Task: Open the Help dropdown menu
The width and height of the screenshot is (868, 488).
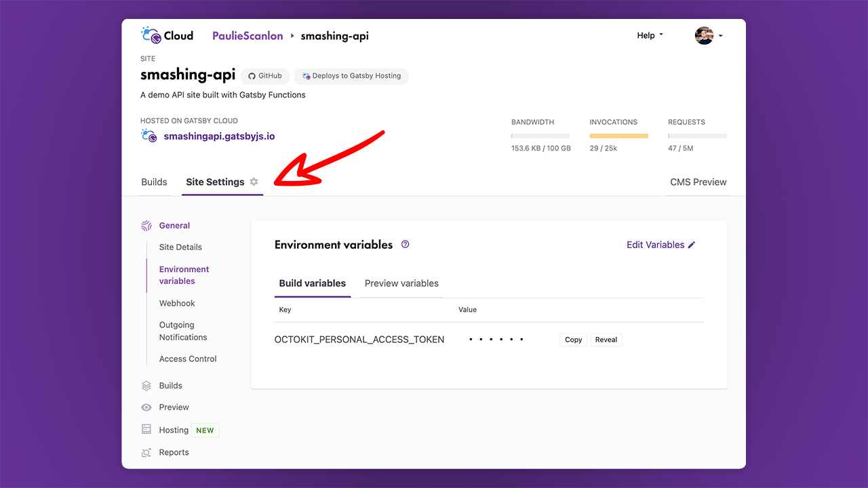Action: click(648, 35)
